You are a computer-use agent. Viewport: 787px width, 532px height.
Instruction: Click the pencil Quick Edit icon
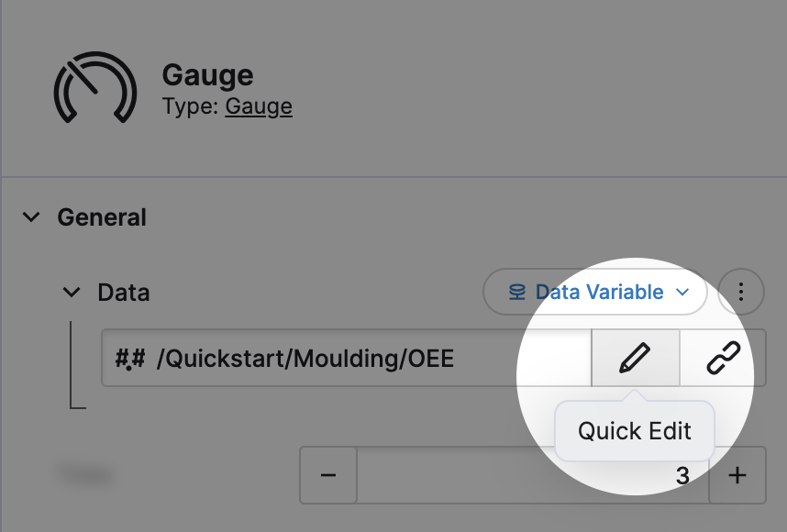pyautogui.click(x=635, y=359)
